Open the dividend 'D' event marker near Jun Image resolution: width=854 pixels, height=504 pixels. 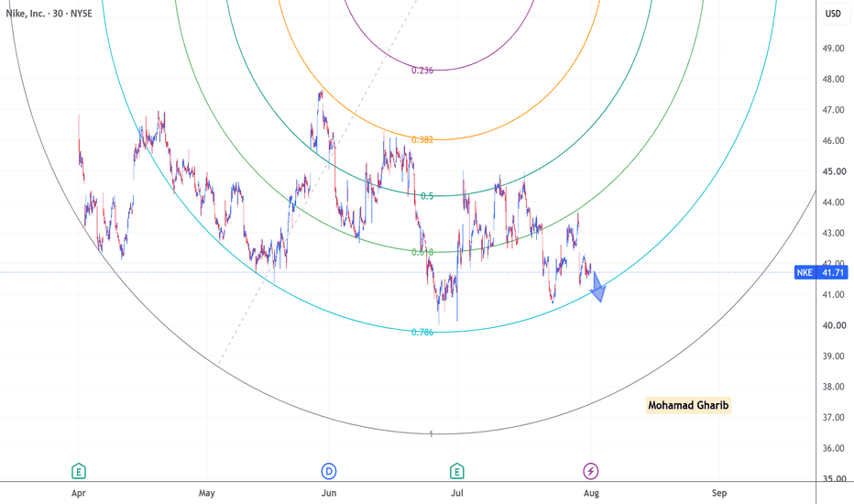click(x=328, y=471)
